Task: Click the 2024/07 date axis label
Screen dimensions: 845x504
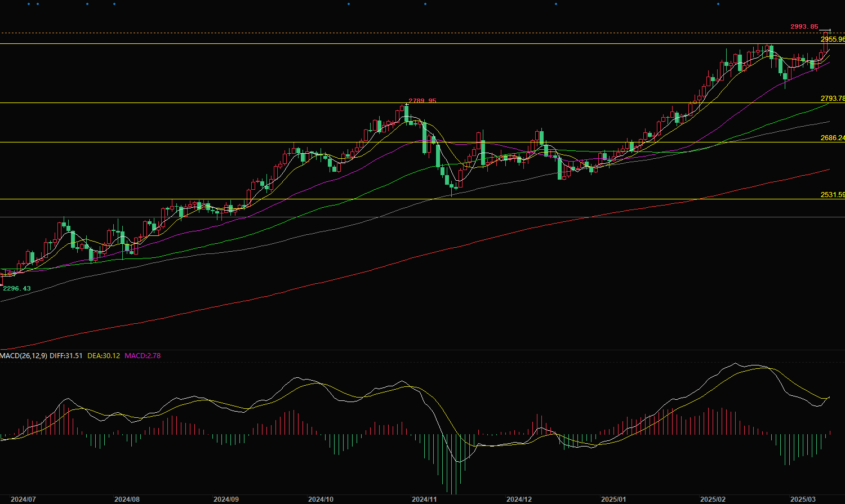Action: 24,499
